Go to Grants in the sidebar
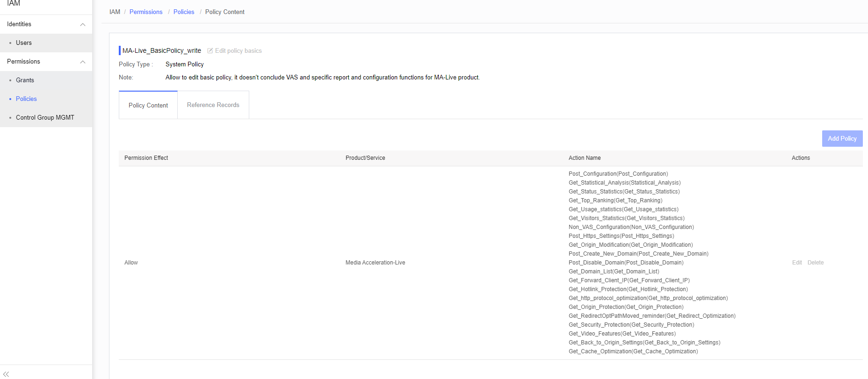868x379 pixels. coord(25,80)
